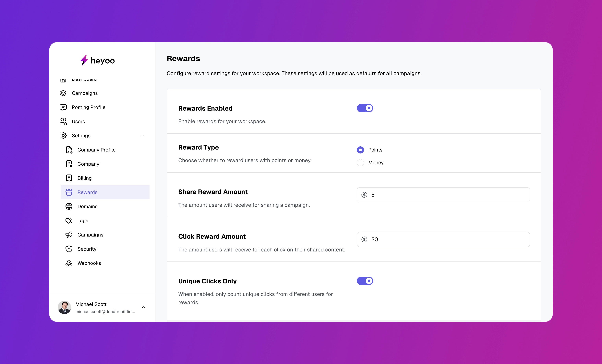The height and width of the screenshot is (364, 602).
Task: Disable the Rewards Enabled toggle
Action: [365, 108]
